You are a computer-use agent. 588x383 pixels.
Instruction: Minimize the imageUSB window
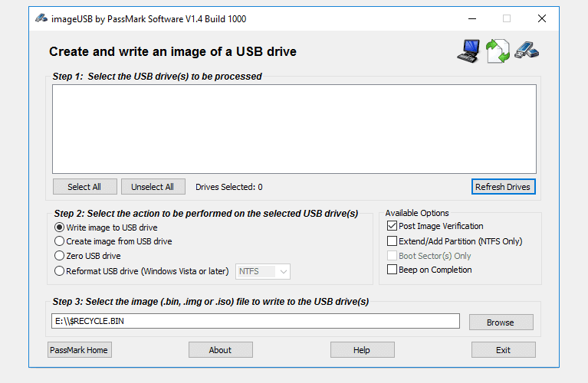point(472,18)
